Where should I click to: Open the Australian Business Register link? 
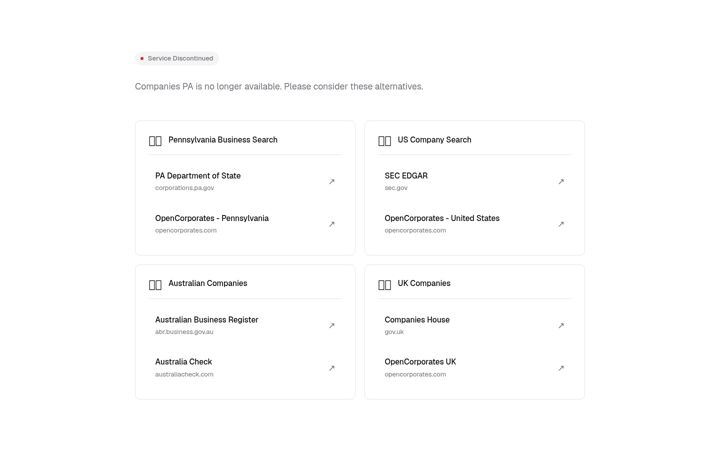245,325
